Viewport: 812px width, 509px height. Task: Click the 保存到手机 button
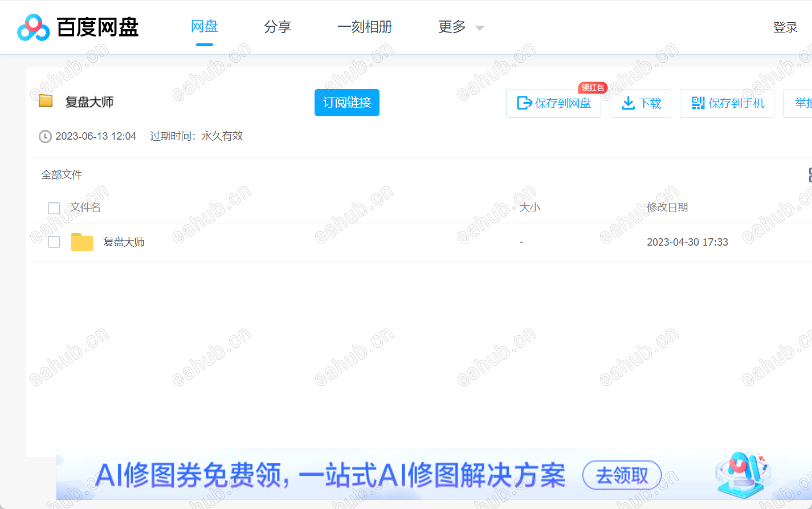tap(727, 103)
